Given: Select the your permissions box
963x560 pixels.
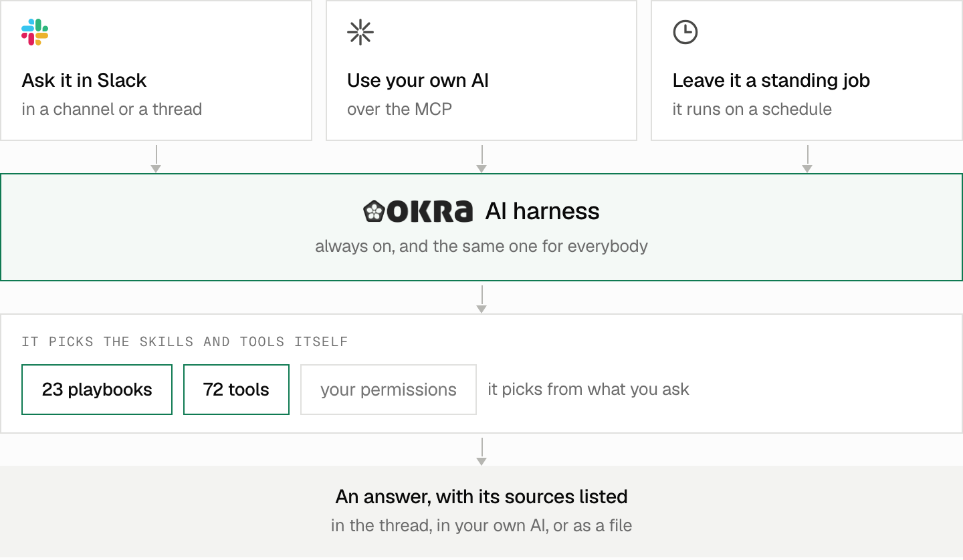Looking at the screenshot, I should tap(389, 390).
